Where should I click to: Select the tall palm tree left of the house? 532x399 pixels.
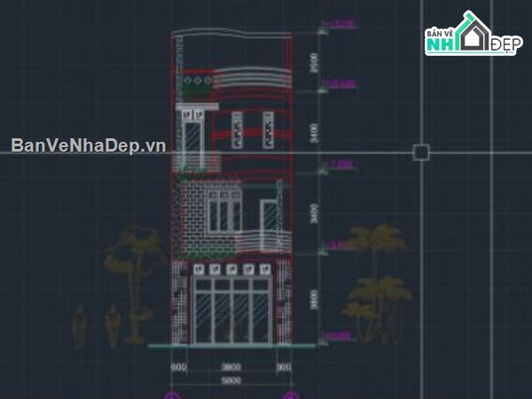135,284
